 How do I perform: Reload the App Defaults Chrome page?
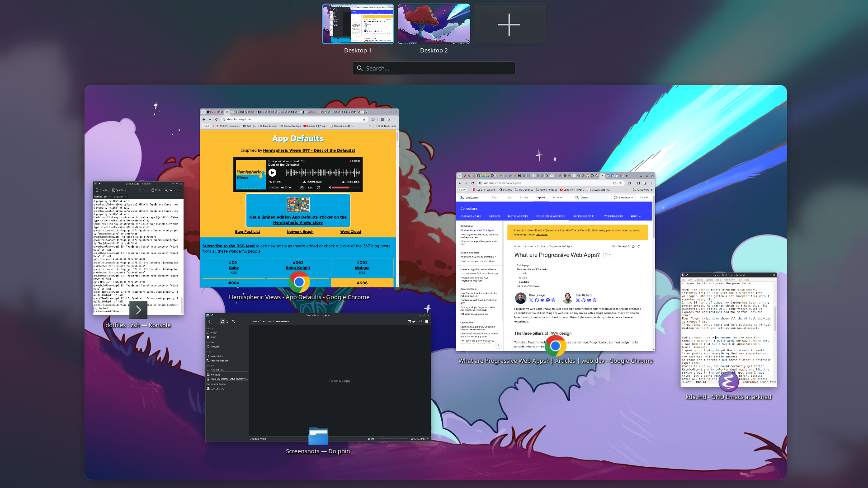(x=217, y=119)
